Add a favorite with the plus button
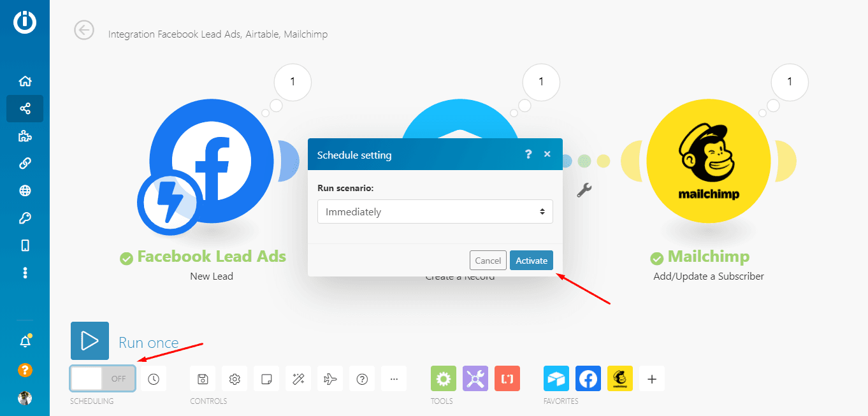 pyautogui.click(x=651, y=379)
